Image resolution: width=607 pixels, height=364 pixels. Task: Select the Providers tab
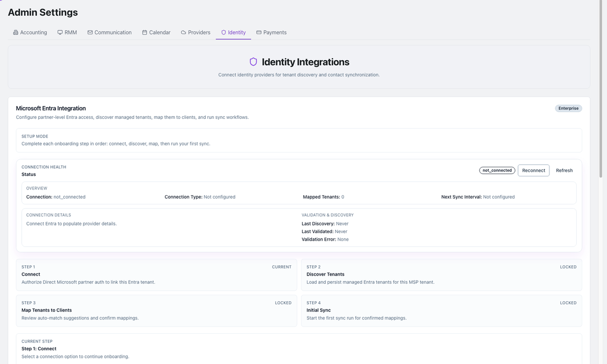click(196, 32)
